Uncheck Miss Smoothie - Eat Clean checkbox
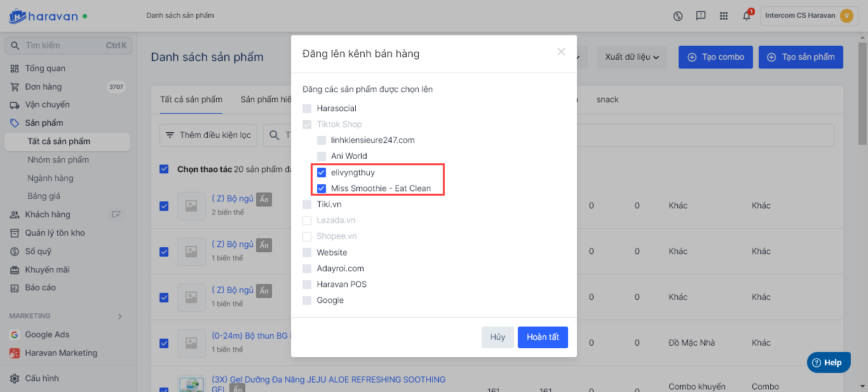 [x=322, y=188]
